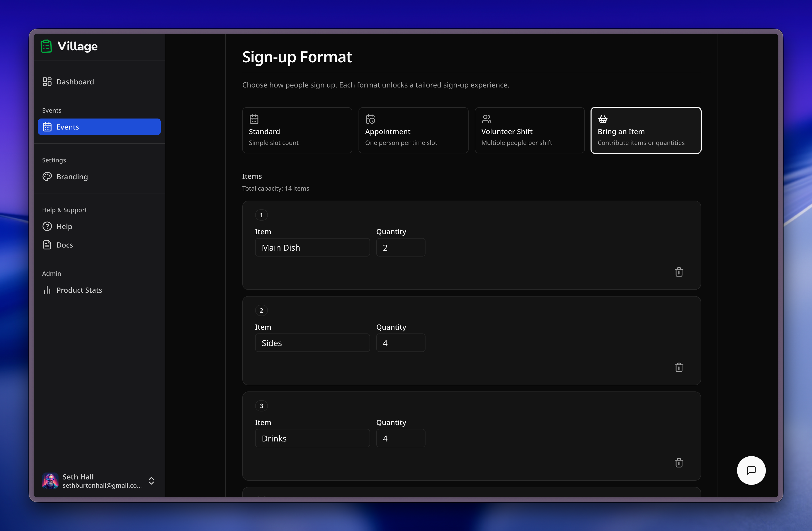
Task: Delete the Sides item with trash icon
Action: click(x=679, y=367)
